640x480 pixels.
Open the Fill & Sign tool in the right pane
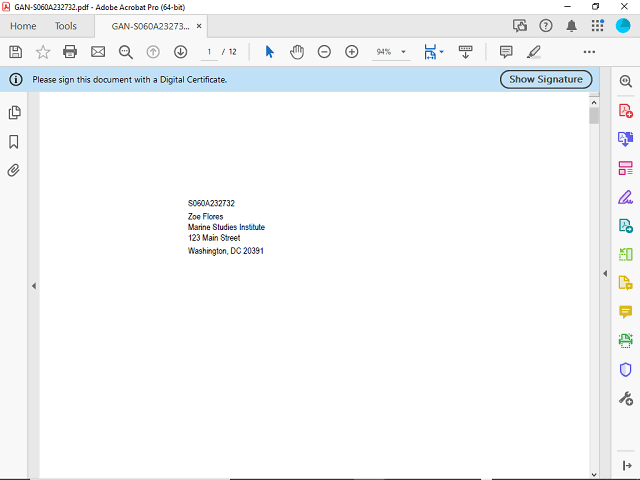pos(625,197)
